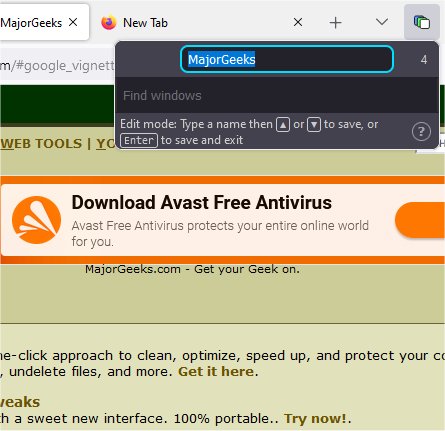445x431 pixels.
Task: Open the help question mark icon
Action: pos(421,132)
